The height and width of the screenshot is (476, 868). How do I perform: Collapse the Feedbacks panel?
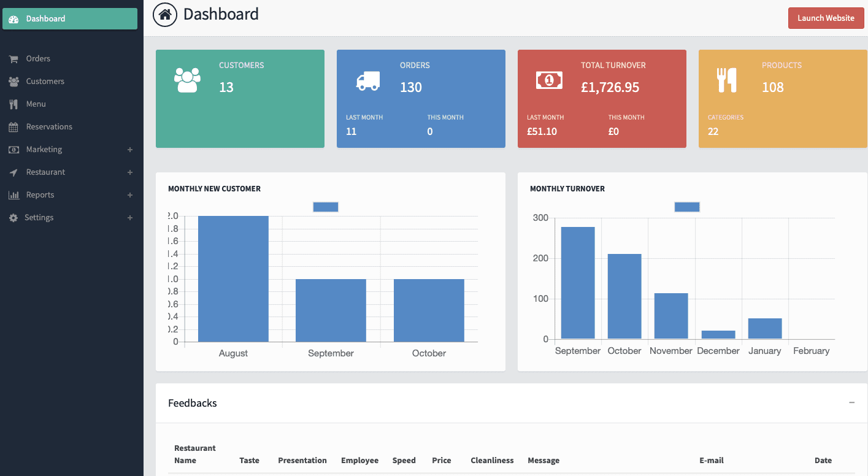tap(851, 403)
